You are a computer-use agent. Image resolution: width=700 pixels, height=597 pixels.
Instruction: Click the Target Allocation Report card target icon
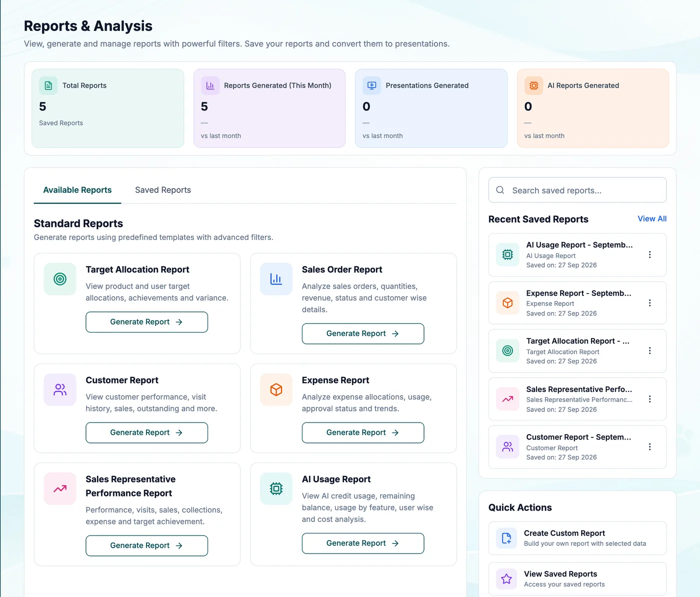coord(60,279)
